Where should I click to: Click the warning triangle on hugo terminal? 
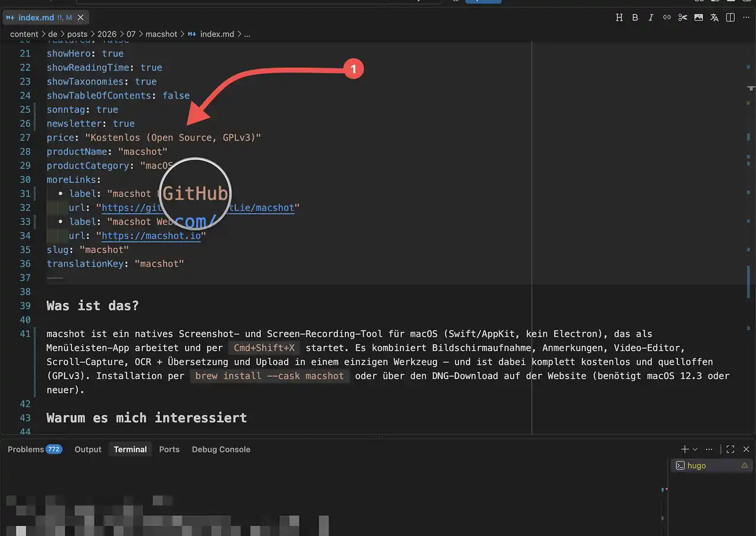[744, 466]
